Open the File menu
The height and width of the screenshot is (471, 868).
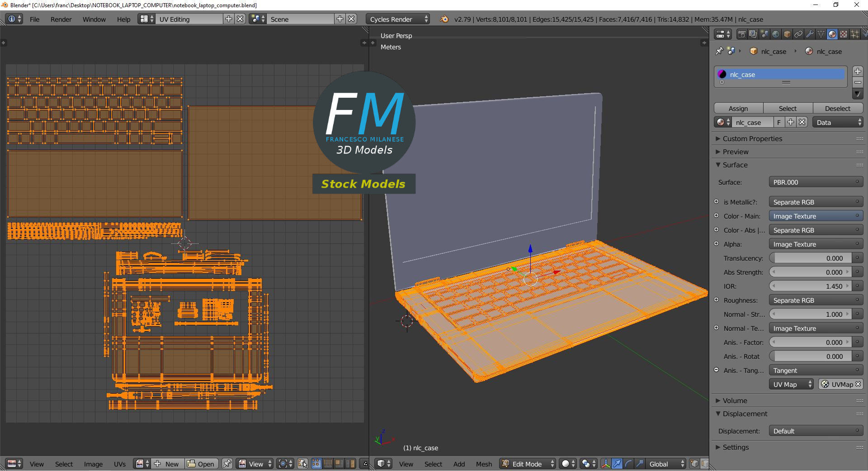coord(34,19)
